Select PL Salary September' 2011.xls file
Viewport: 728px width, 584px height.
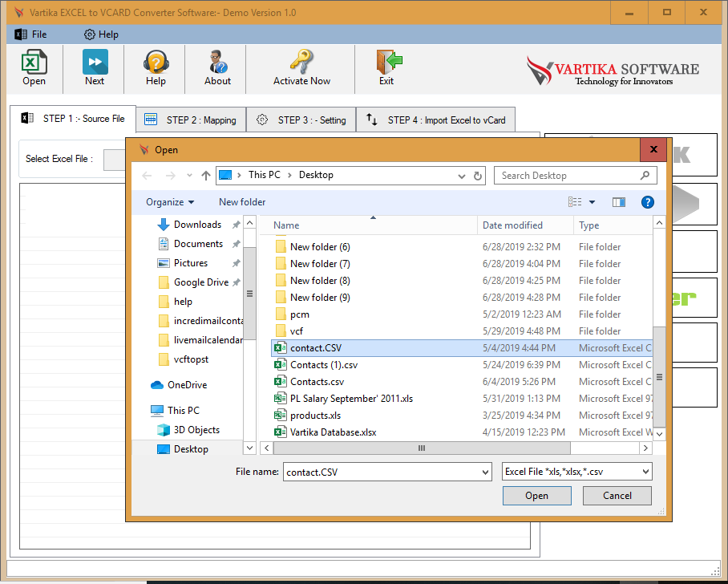(x=461, y=399)
